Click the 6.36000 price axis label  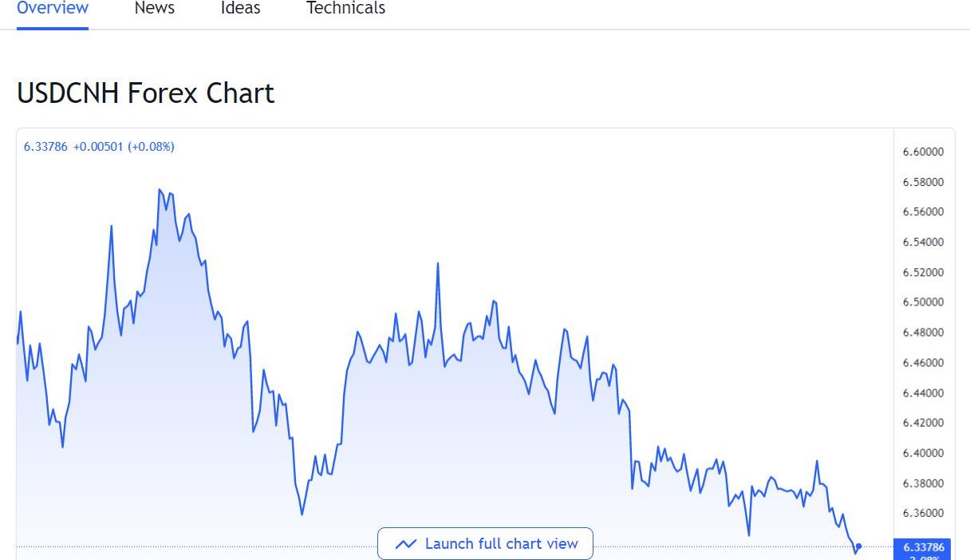[924, 513]
